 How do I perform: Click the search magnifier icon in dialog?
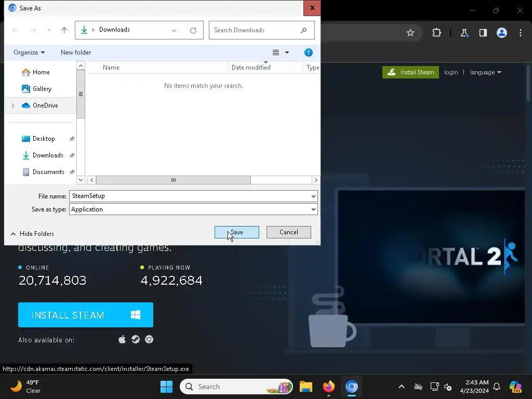pos(303,30)
